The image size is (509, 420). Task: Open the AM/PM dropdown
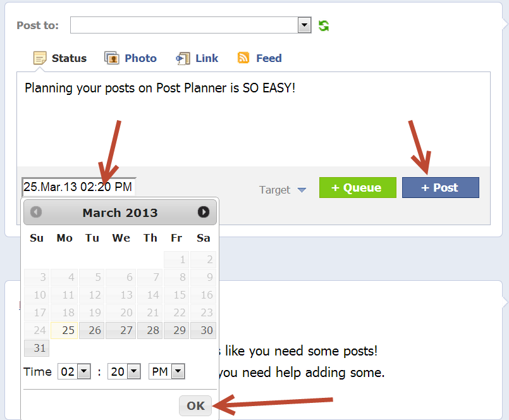pos(178,372)
